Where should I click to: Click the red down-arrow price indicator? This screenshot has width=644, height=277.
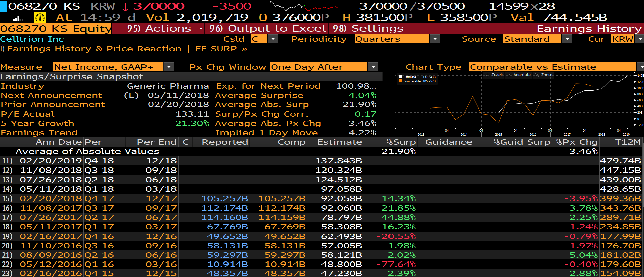pyautogui.click(x=125, y=6)
